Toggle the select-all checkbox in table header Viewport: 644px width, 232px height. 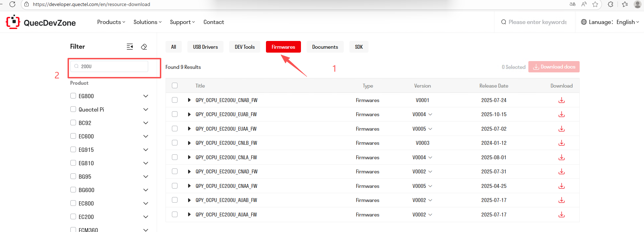pyautogui.click(x=175, y=85)
